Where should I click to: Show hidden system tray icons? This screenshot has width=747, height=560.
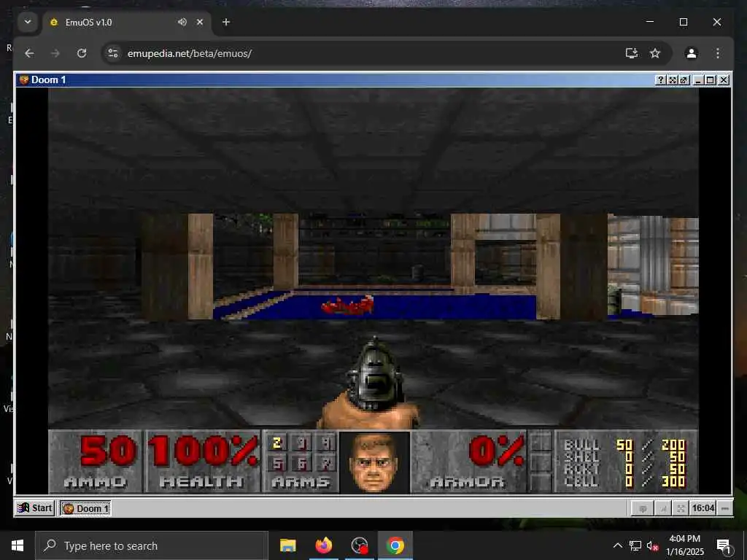click(x=617, y=545)
